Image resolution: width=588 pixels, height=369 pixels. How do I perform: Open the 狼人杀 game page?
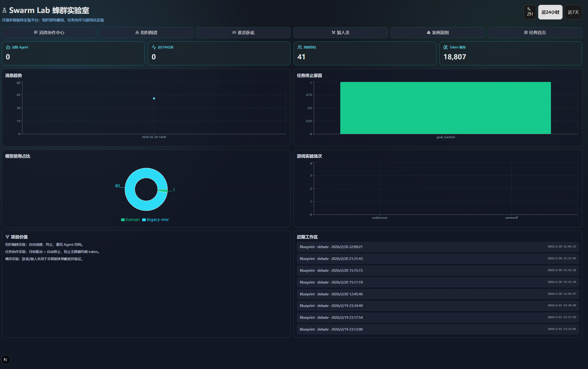pyautogui.click(x=341, y=33)
